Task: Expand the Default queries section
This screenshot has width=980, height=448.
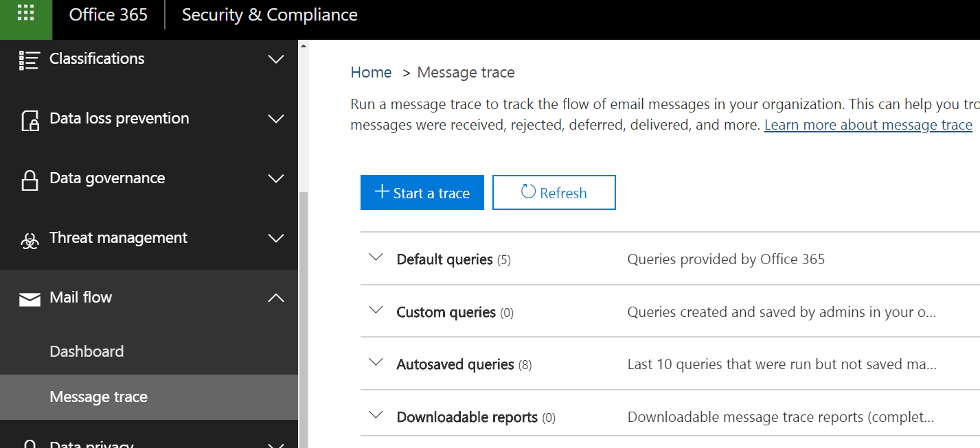Action: pyautogui.click(x=376, y=257)
